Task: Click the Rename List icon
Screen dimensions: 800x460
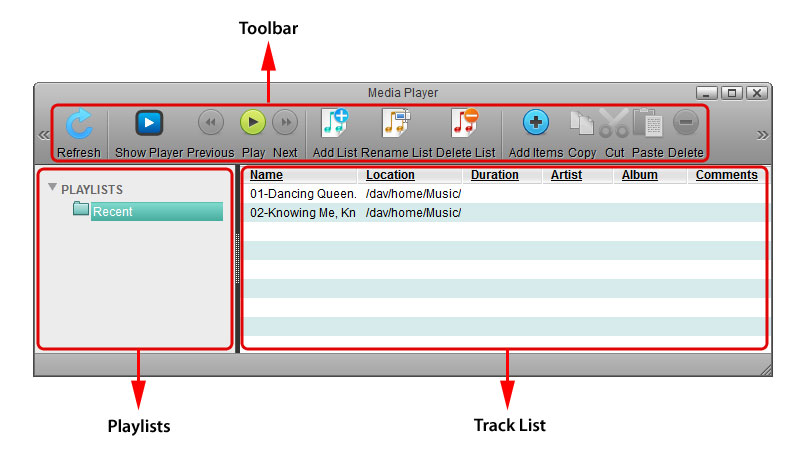Action: tap(397, 123)
